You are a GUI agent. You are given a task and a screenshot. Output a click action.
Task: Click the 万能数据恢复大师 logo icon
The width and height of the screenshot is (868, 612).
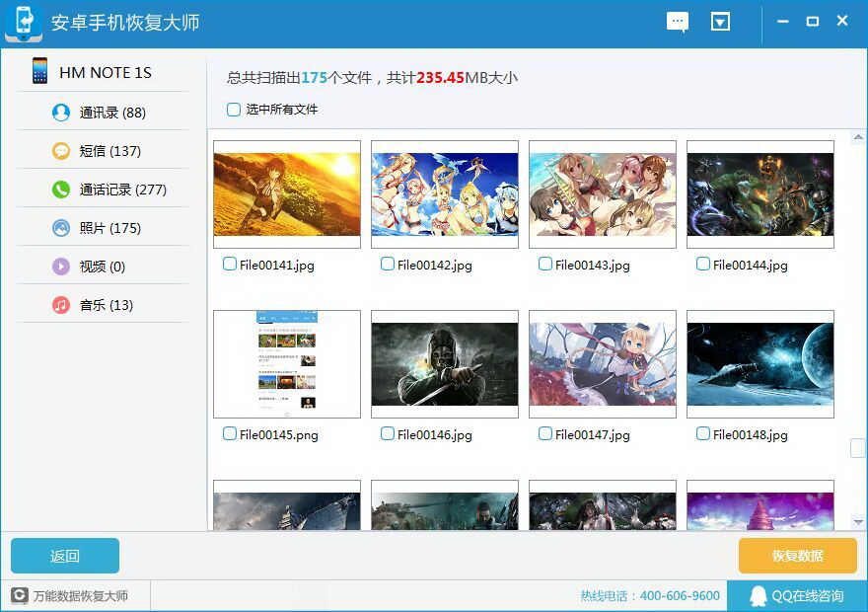tap(20, 595)
